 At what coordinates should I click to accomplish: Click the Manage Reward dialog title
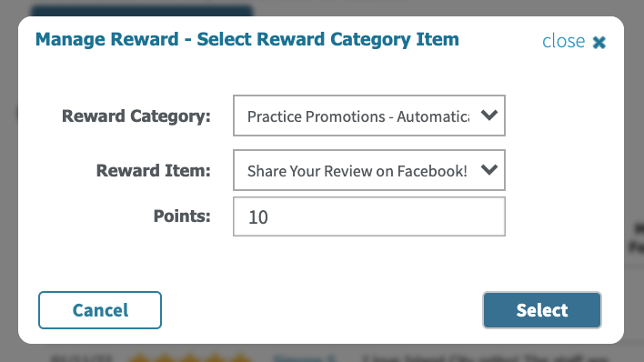coord(247,39)
